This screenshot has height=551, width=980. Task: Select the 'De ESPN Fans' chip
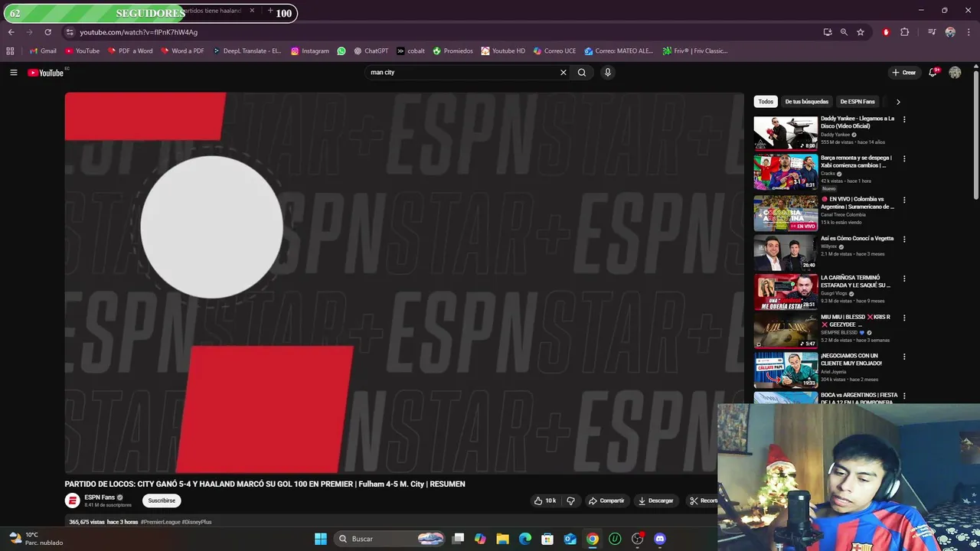857,102
